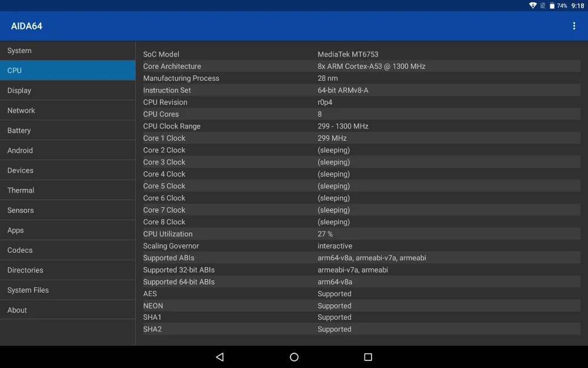Select the MediaTek MT6753 value
The height and width of the screenshot is (368, 588).
[x=348, y=54]
